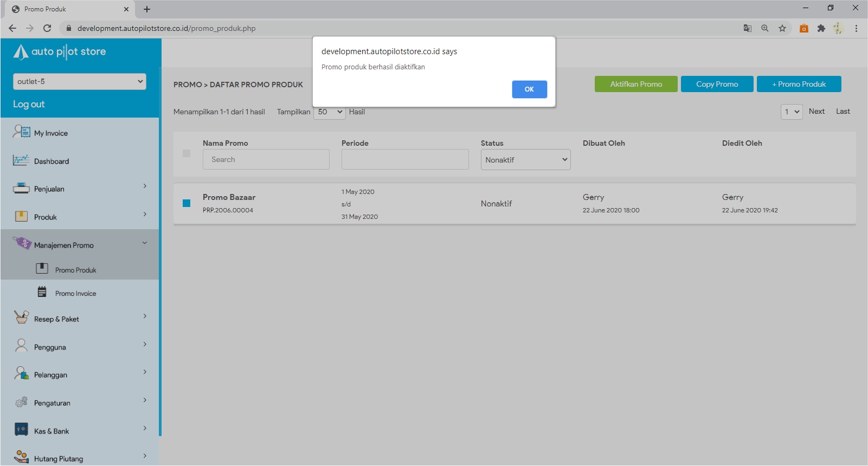Click the Copy Promo button

click(717, 84)
